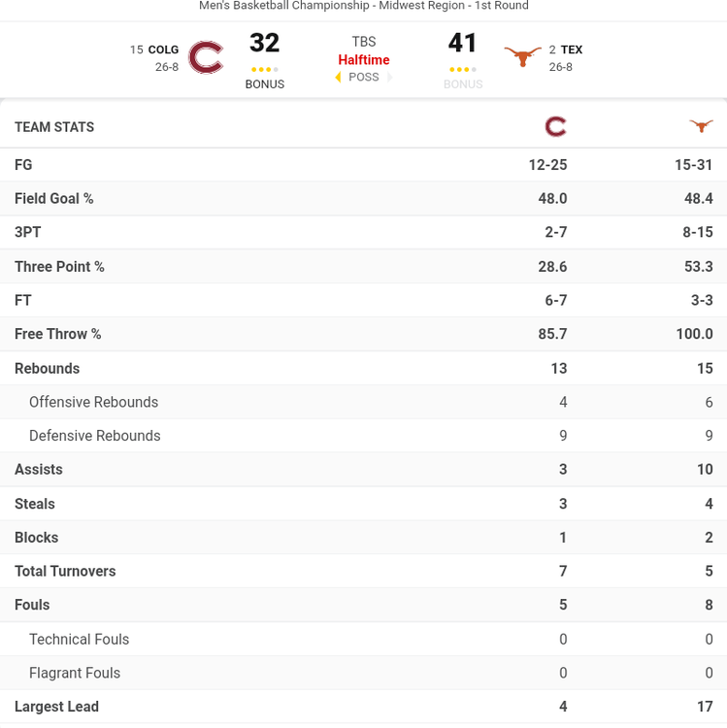The width and height of the screenshot is (727, 728).
Task: Click the Colgate logo in the scoreboard header
Action: [x=206, y=57]
